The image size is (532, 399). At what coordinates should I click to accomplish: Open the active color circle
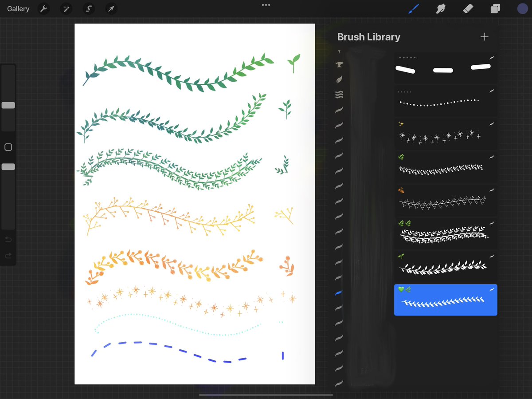coord(522,8)
